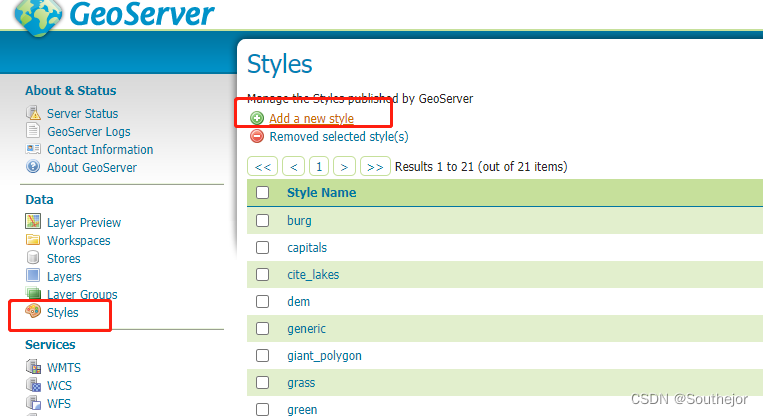763x416 pixels.
Task: Check the box for burg style
Action: tap(263, 220)
